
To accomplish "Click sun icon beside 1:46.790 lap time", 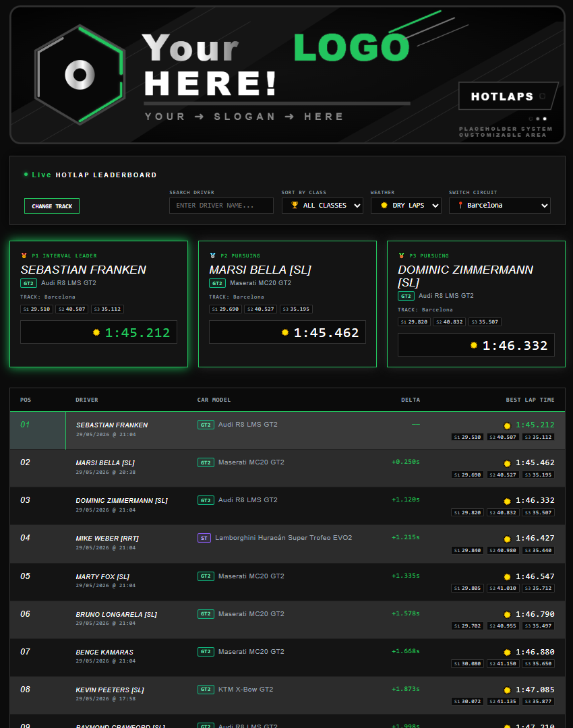I will coord(507,615).
